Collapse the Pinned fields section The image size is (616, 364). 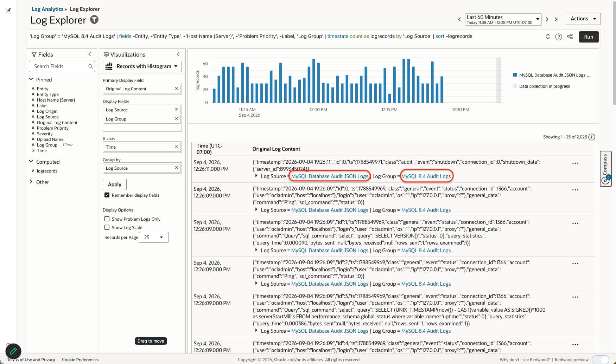tap(31, 79)
